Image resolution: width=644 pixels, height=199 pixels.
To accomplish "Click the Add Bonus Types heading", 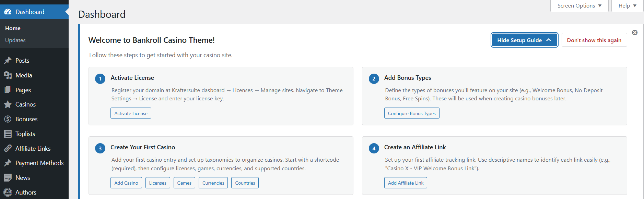I will coord(408,78).
